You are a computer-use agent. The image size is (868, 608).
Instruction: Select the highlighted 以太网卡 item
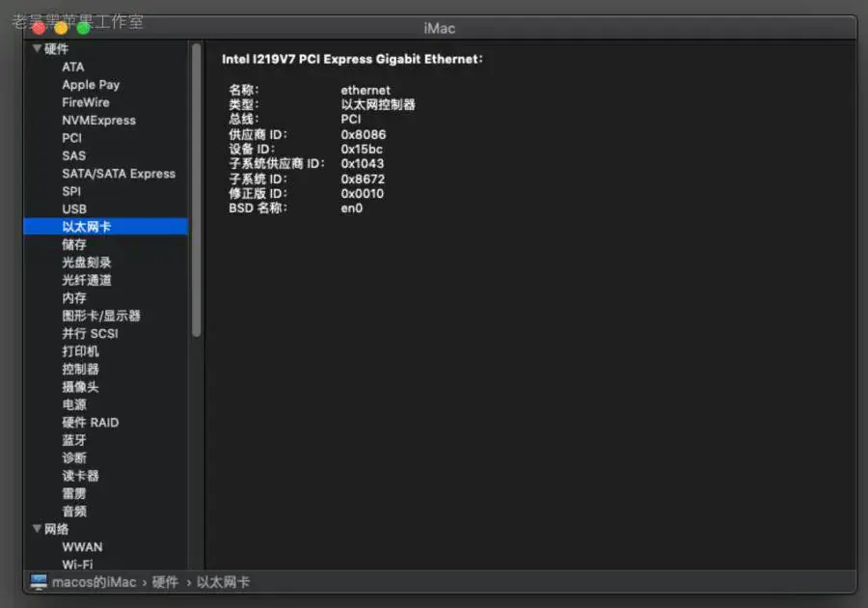tap(106, 227)
